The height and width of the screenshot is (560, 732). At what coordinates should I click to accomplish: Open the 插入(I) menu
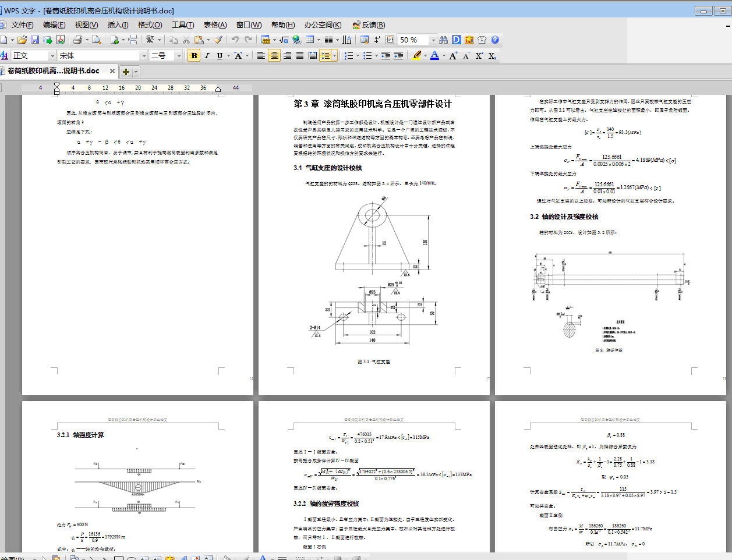pos(118,25)
